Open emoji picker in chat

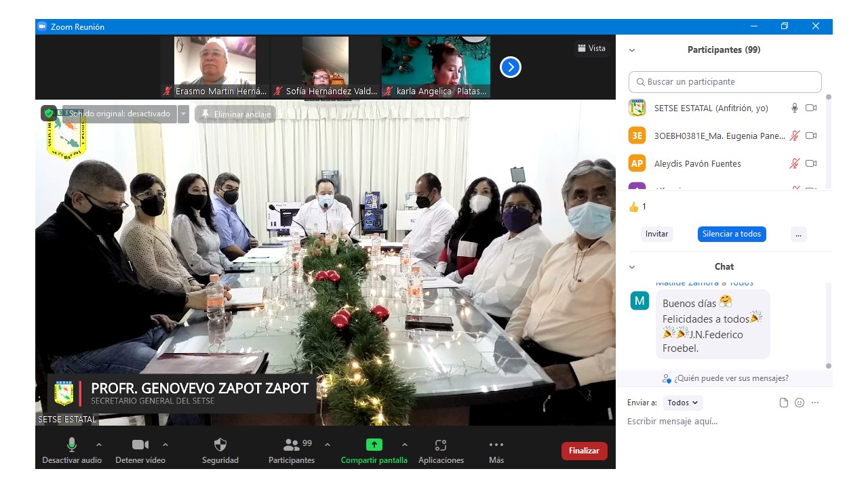(x=800, y=403)
